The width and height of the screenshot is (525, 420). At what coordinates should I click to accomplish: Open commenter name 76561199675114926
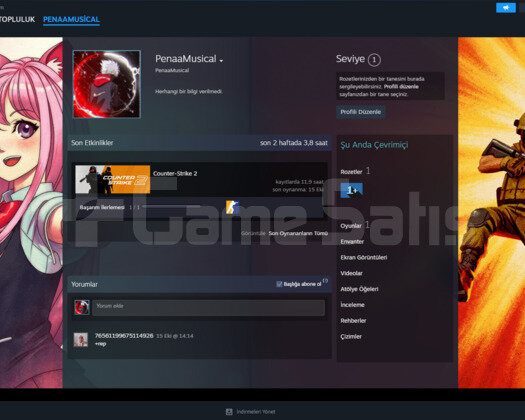point(124,336)
